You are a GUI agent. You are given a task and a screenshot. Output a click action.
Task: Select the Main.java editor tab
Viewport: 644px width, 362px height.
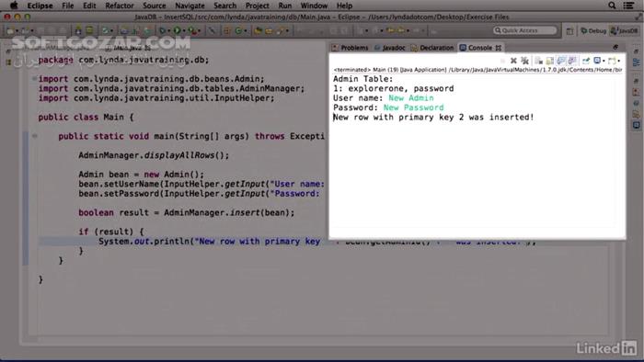(128, 48)
